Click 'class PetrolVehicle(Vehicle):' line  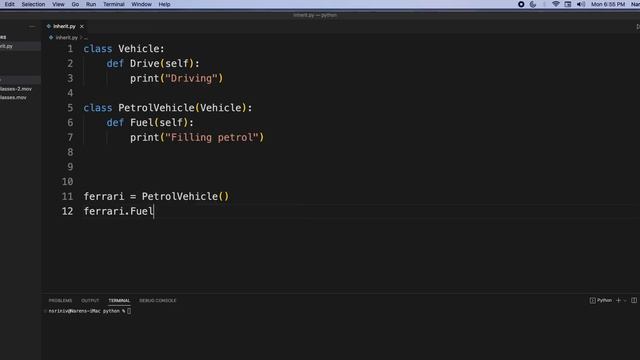pyautogui.click(x=168, y=108)
